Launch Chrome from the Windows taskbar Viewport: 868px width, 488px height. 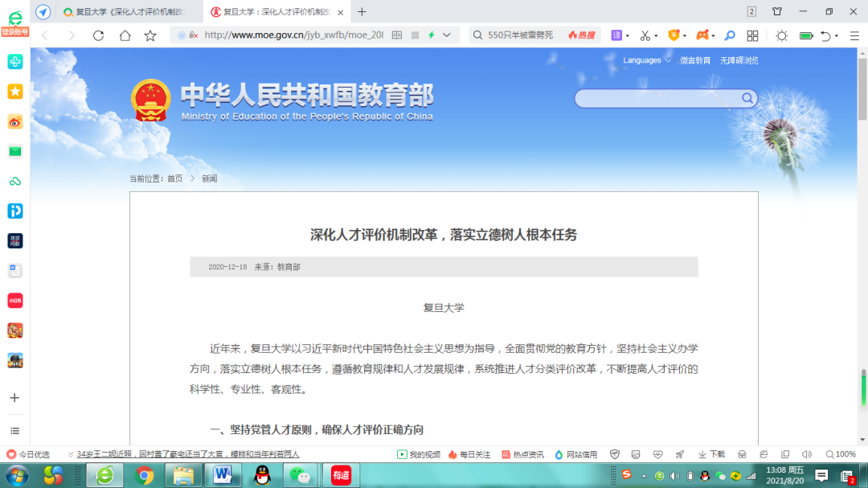click(x=145, y=475)
